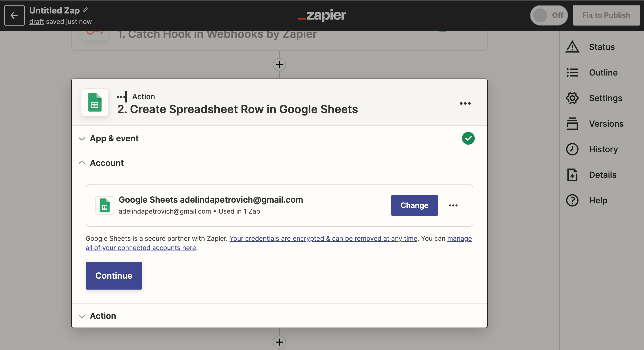Select Create Spreadsheet Row step title

[x=238, y=109]
